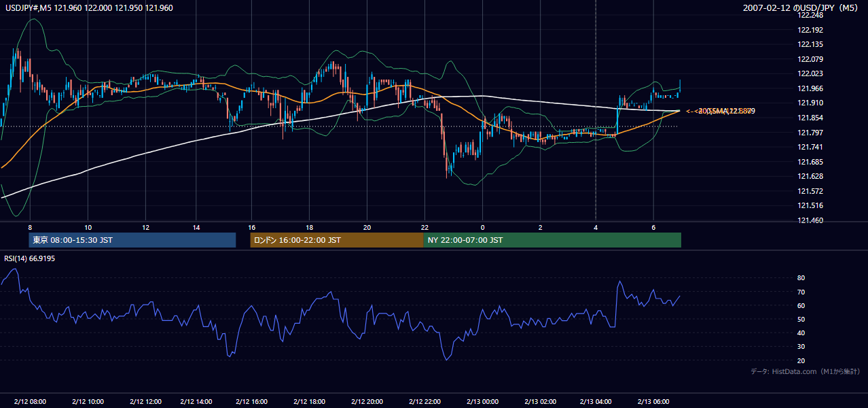Click price axis label 122.248

click(811, 15)
